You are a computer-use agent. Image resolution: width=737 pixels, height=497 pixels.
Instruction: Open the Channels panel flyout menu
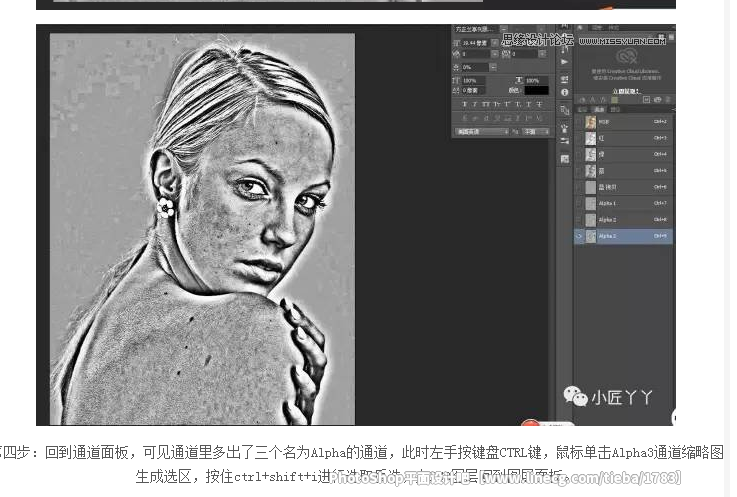(x=674, y=110)
